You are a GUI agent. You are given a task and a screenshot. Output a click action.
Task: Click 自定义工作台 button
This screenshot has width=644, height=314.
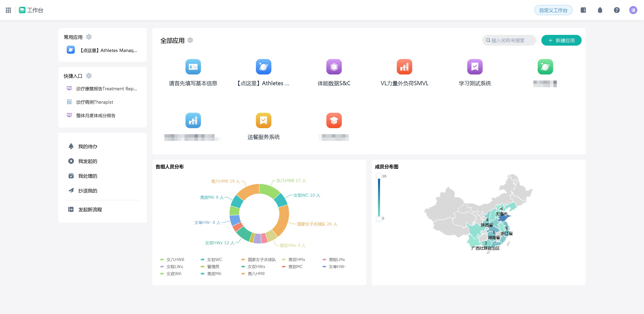tap(553, 10)
